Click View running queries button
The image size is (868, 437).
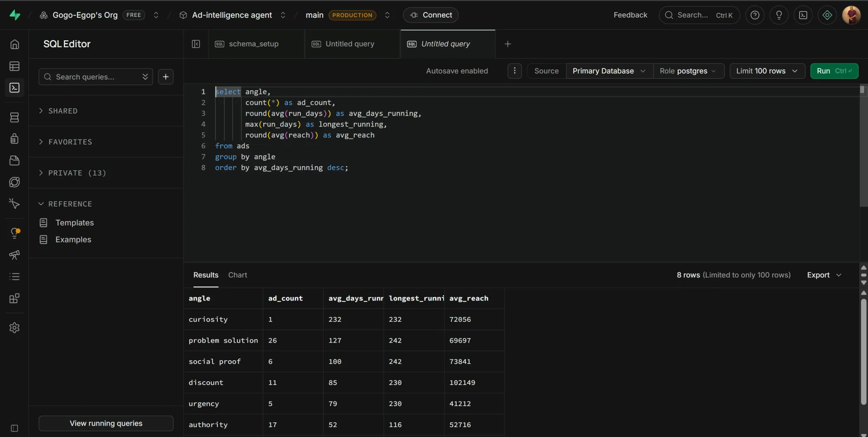click(106, 424)
